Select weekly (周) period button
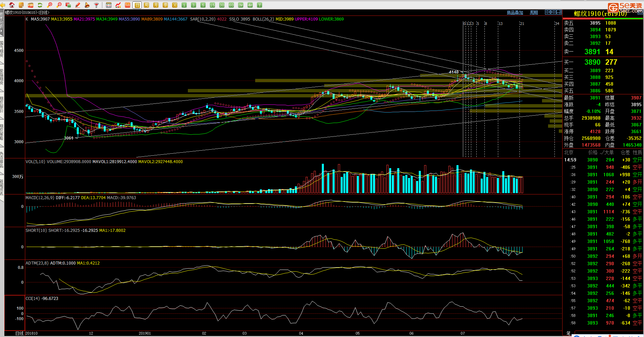The height and width of the screenshot is (337, 644). [x=146, y=5]
